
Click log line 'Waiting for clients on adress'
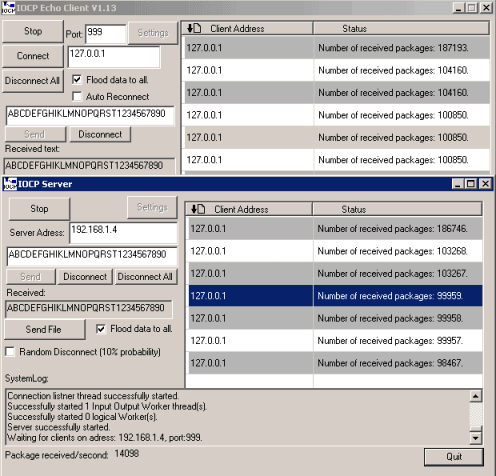[105, 437]
